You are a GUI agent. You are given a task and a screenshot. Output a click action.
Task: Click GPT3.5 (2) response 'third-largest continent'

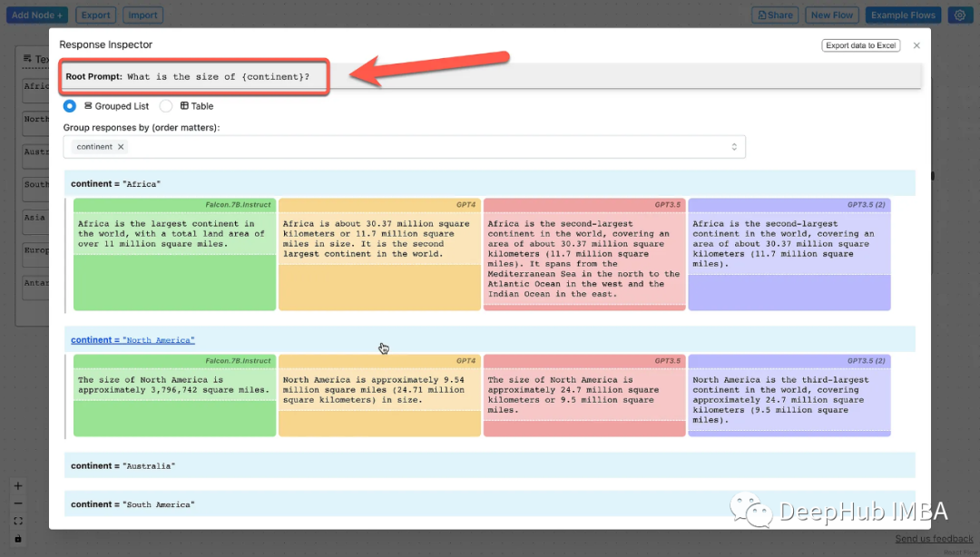789,400
